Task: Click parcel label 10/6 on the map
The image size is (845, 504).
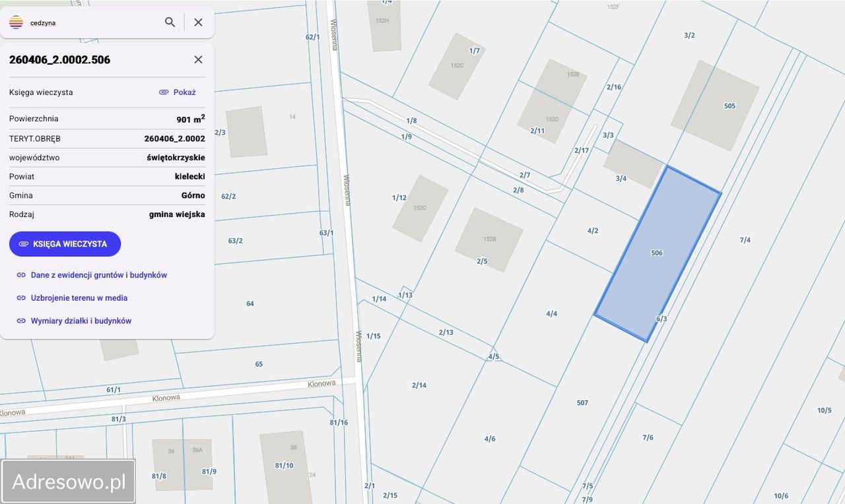Action: (x=781, y=496)
